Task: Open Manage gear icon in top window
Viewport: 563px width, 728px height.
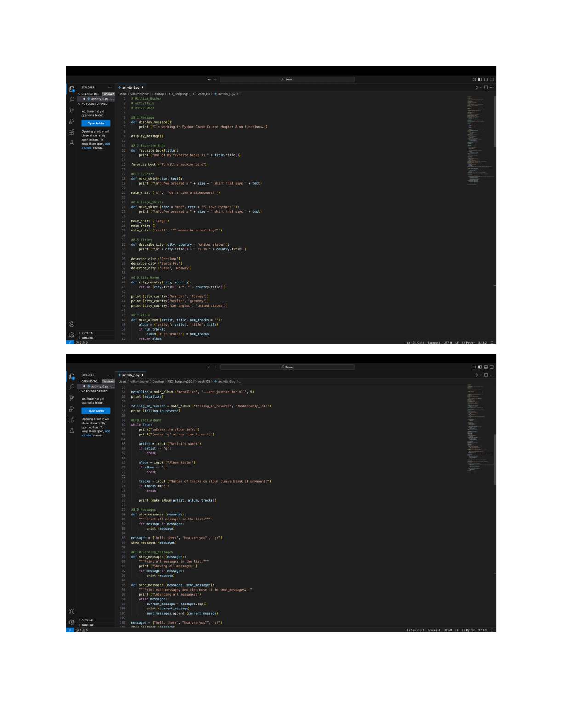Action: point(72,335)
